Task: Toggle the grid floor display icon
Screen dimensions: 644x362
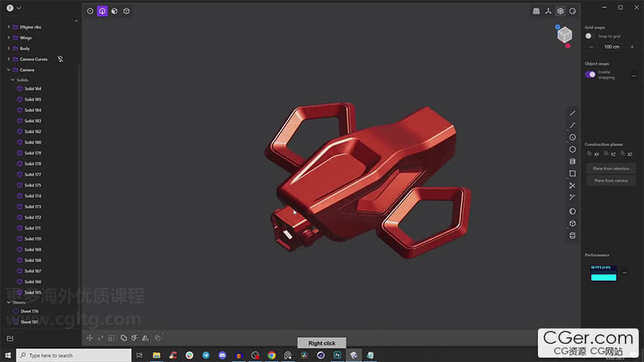Action: pos(536,11)
